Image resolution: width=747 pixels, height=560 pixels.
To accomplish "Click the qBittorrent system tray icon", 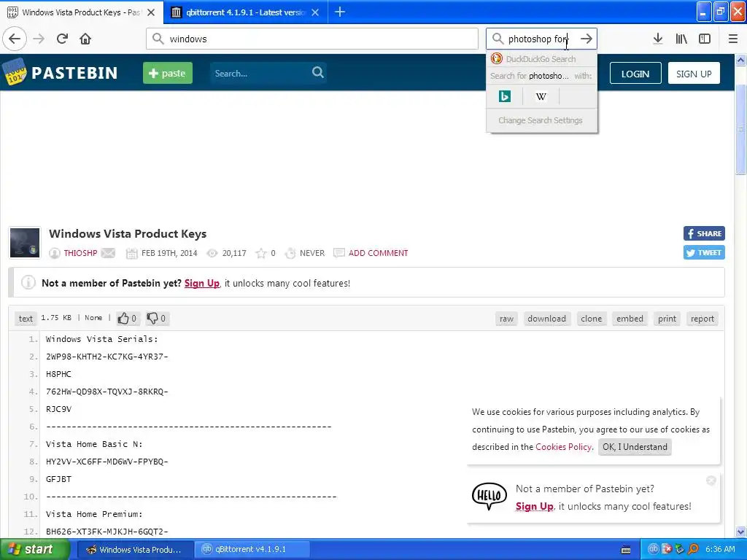I will click(x=654, y=549).
